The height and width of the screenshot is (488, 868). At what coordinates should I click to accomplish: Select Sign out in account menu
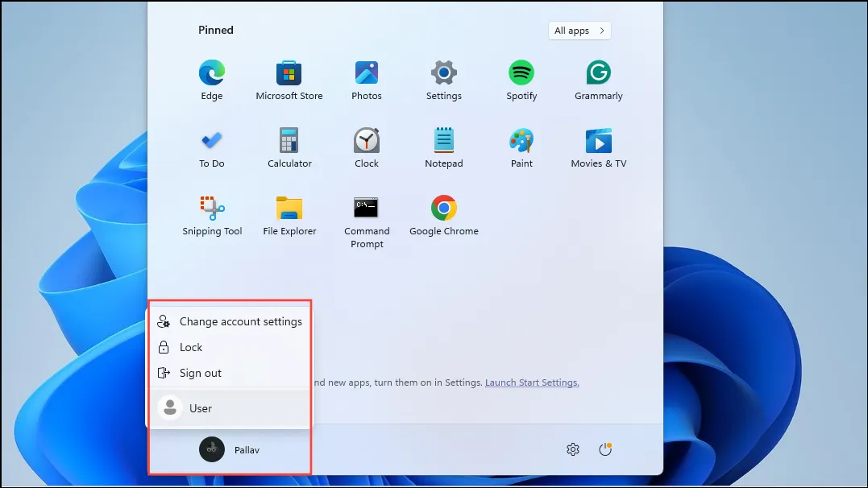pos(200,373)
